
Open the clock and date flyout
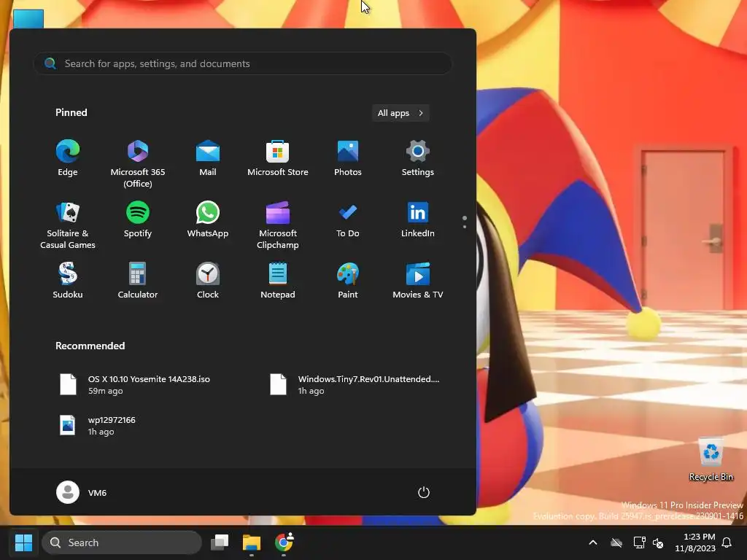(695, 542)
